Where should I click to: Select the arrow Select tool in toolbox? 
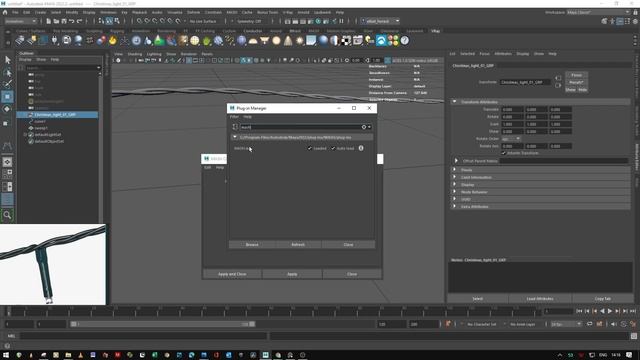(7, 60)
